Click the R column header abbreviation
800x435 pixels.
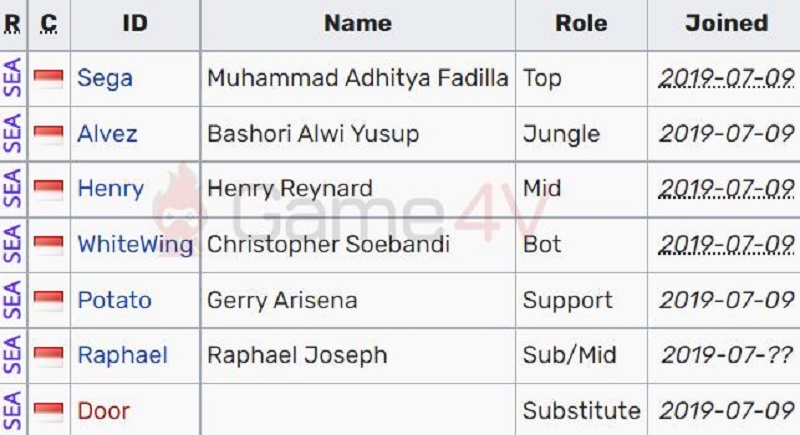12,23
